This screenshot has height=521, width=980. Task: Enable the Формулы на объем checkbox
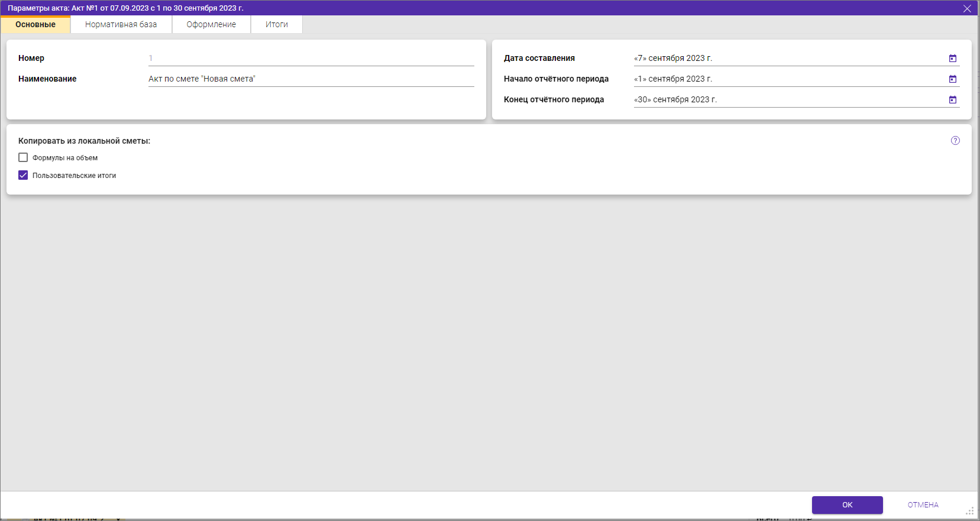pyautogui.click(x=23, y=158)
